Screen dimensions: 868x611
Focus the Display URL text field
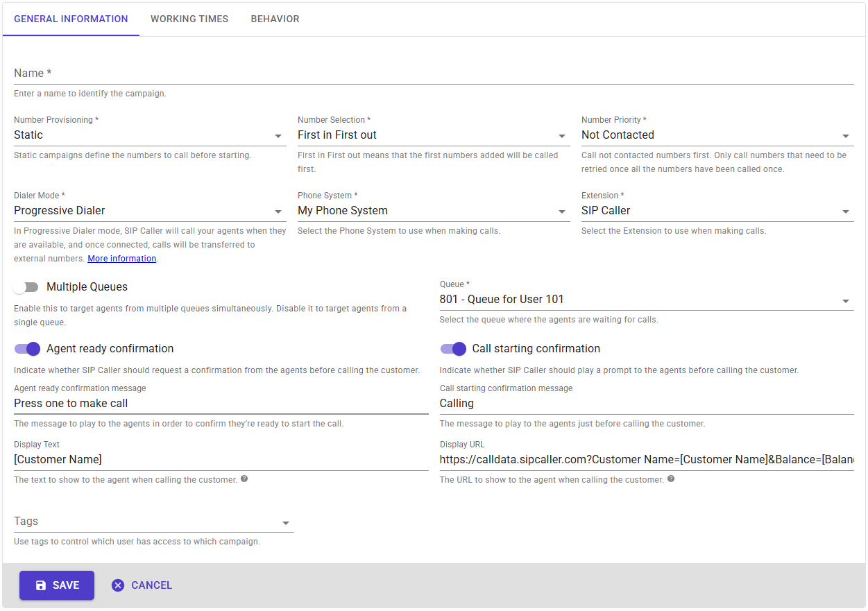coord(645,460)
